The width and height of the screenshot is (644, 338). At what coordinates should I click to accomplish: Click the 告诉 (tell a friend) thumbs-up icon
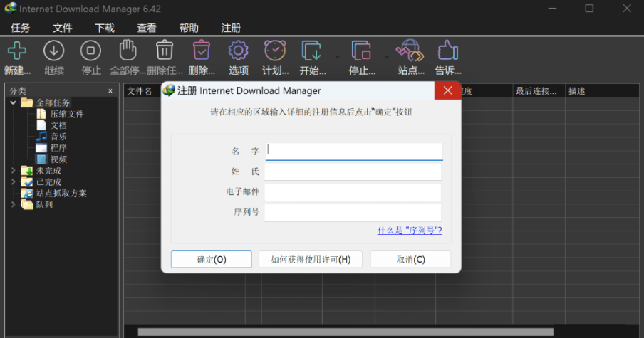click(447, 51)
